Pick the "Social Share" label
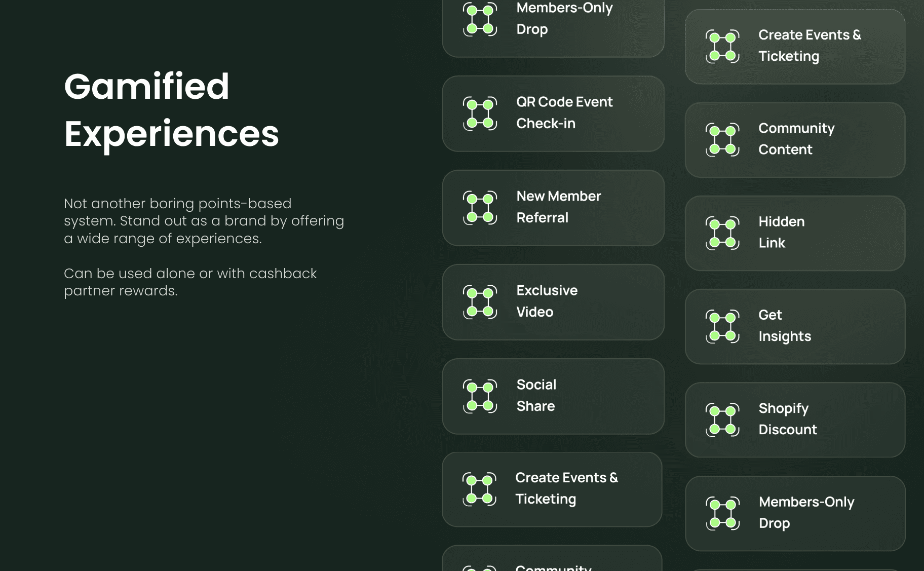The height and width of the screenshot is (571, 924). [536, 395]
